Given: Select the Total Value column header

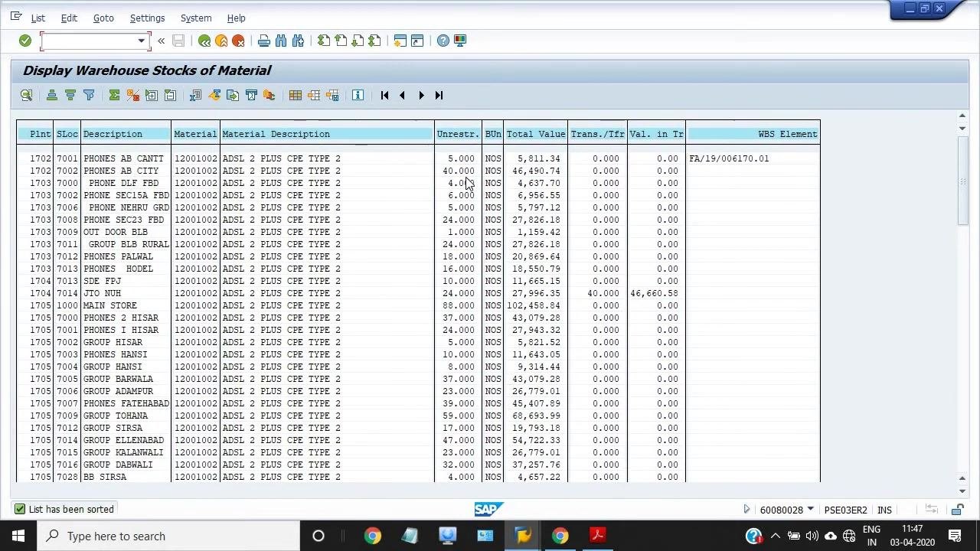Looking at the screenshot, I should 536,134.
